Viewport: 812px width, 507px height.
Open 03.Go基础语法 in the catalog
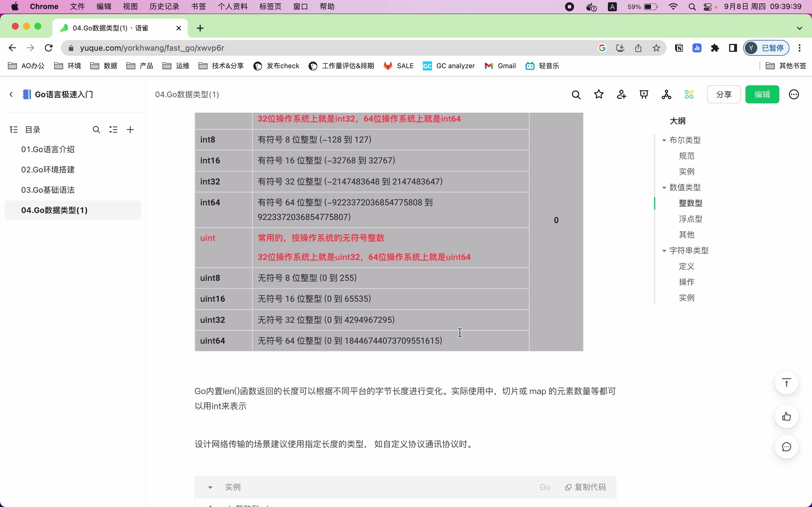point(48,190)
